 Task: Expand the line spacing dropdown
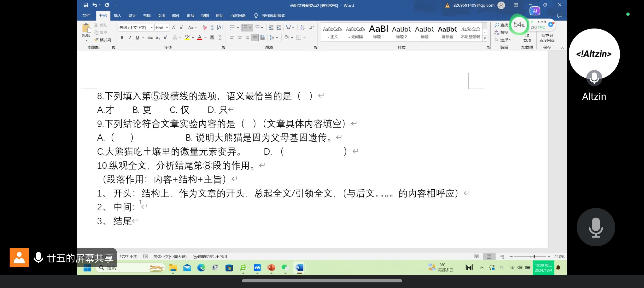tap(277, 38)
